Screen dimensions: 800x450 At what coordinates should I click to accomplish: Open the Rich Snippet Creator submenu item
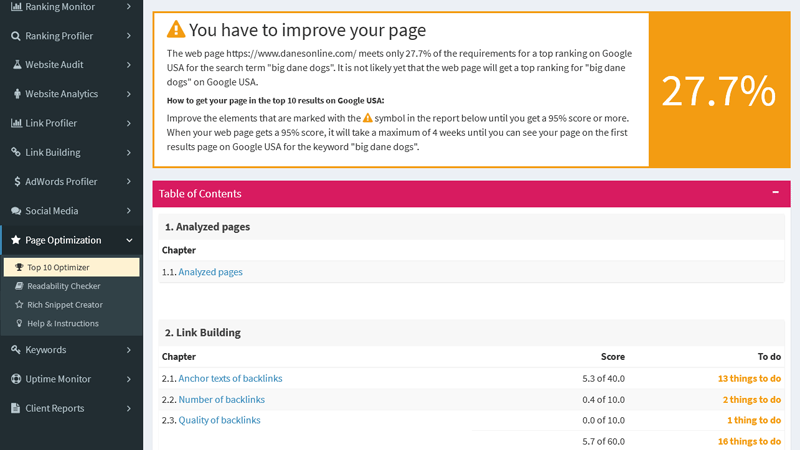pos(71,305)
